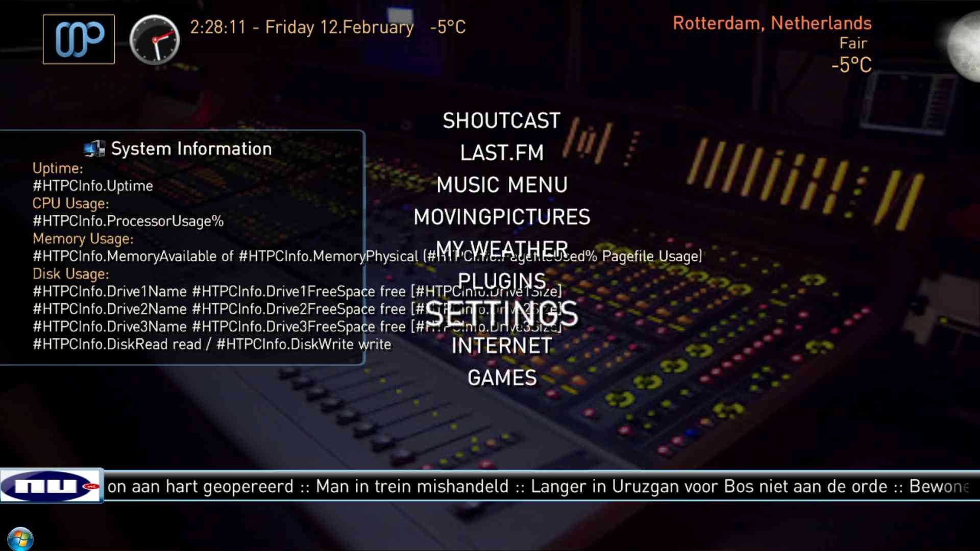Click the Rotterdam, Netherlands location text

pos(772,23)
